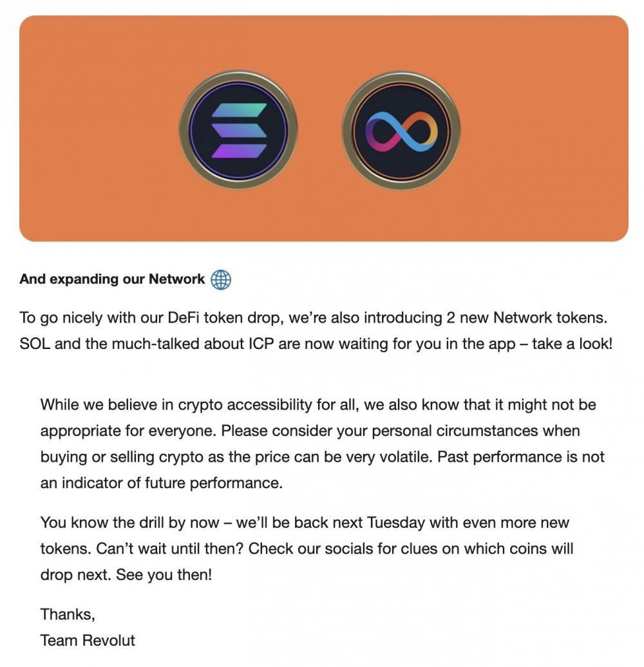Click the globe emoji beside the heading
Image resolution: width=644 pixels, height=667 pixels.
point(221,279)
